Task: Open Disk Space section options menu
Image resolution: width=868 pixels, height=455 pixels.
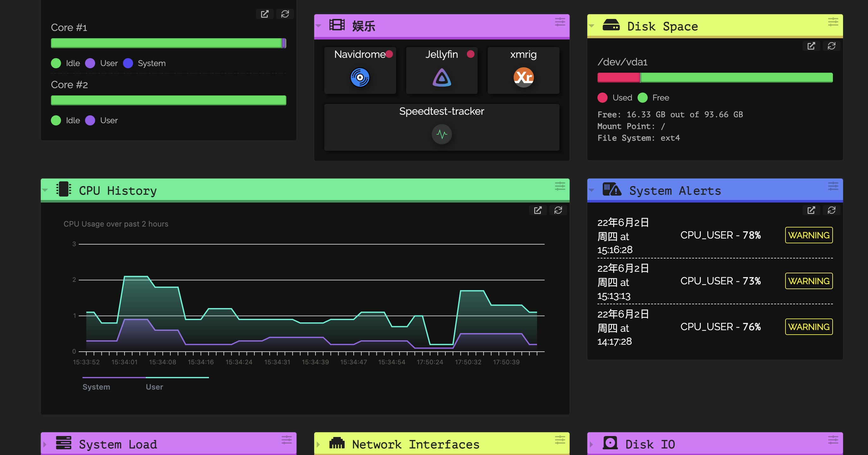Action: [833, 22]
